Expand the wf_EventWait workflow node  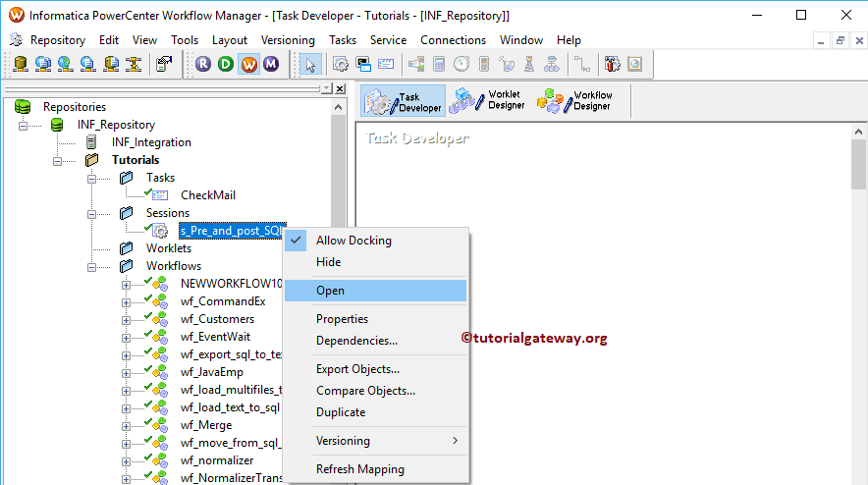point(126,338)
